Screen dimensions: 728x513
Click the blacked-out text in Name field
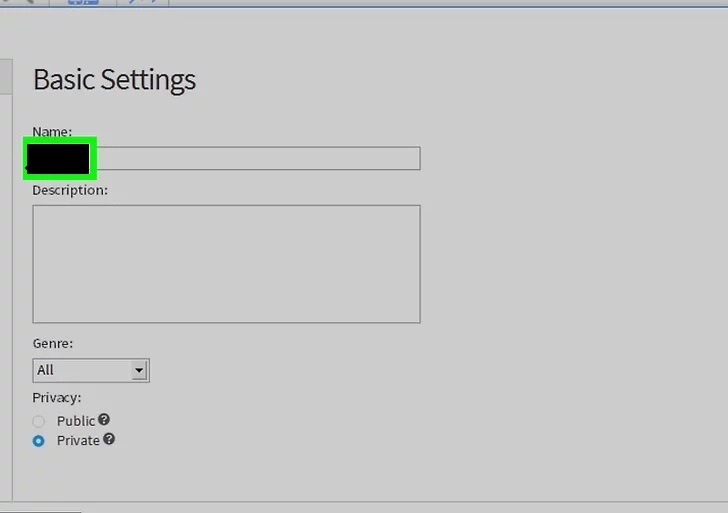(x=58, y=159)
